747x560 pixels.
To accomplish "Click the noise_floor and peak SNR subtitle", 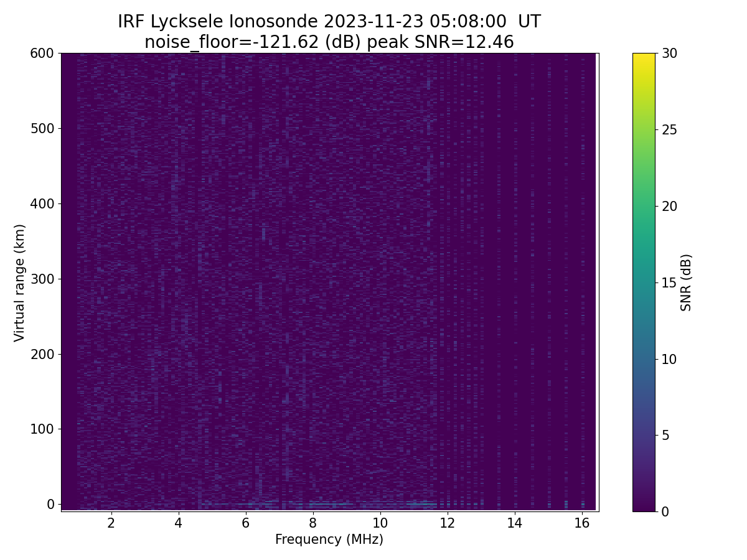I will click(x=329, y=42).
